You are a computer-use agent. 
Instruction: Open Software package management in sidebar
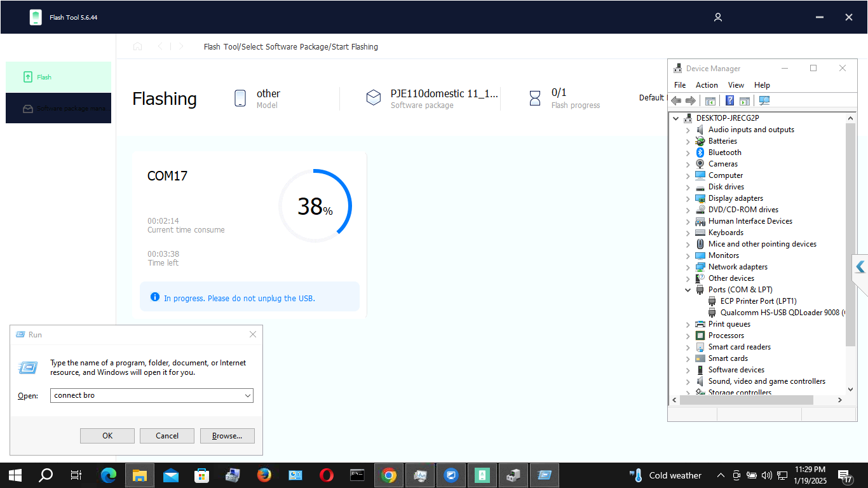58,108
